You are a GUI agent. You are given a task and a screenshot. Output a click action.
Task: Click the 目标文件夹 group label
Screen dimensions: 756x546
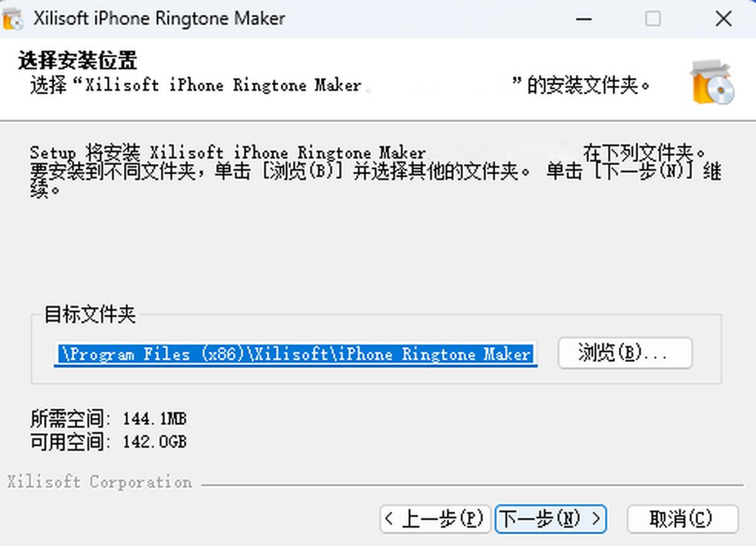(x=90, y=315)
